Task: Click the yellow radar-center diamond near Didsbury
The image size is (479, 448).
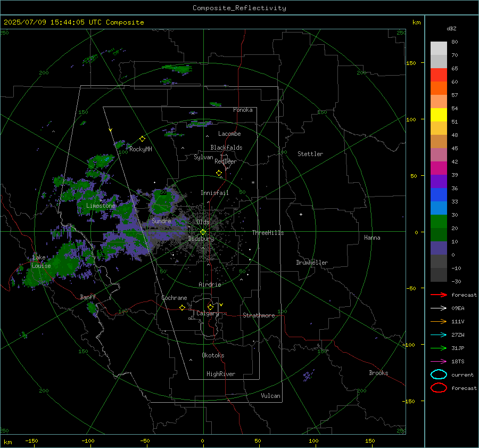Action: pos(203,232)
